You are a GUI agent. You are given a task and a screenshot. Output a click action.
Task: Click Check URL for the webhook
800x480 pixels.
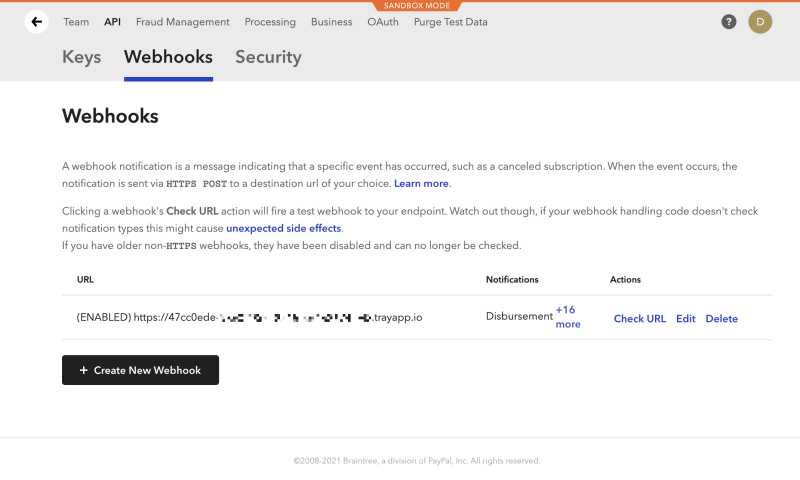pos(639,319)
